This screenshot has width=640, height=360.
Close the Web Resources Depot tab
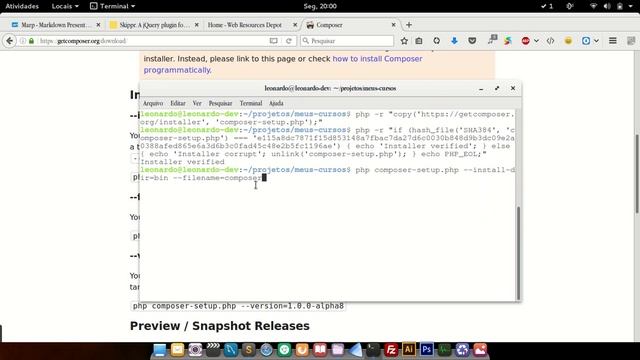(x=295, y=25)
